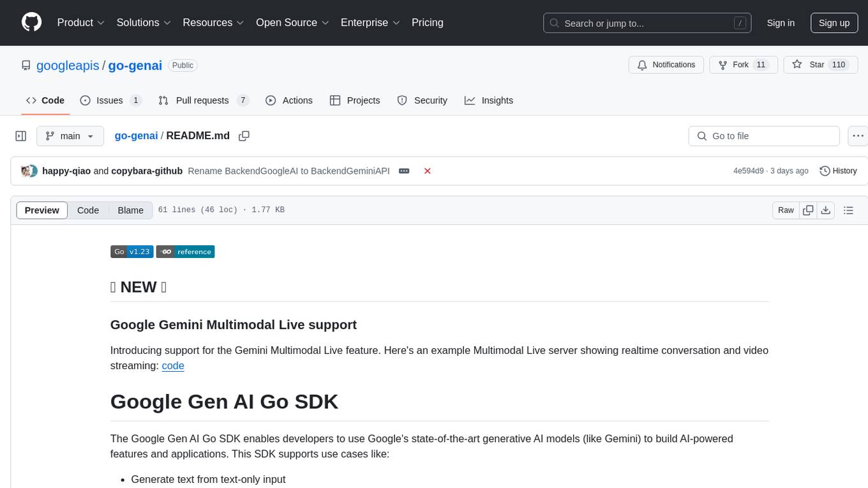The image size is (868, 488).
Task: Click the Go reference badge
Action: (185, 252)
